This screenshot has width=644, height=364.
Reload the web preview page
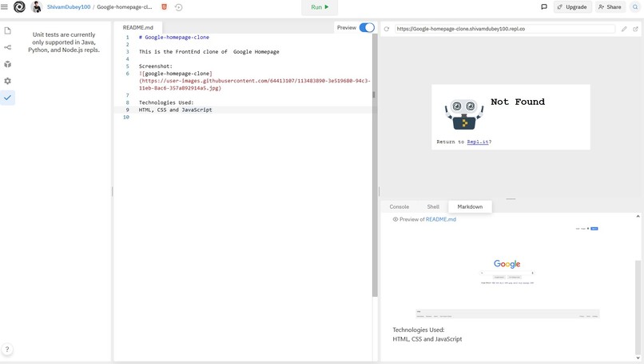click(x=387, y=29)
